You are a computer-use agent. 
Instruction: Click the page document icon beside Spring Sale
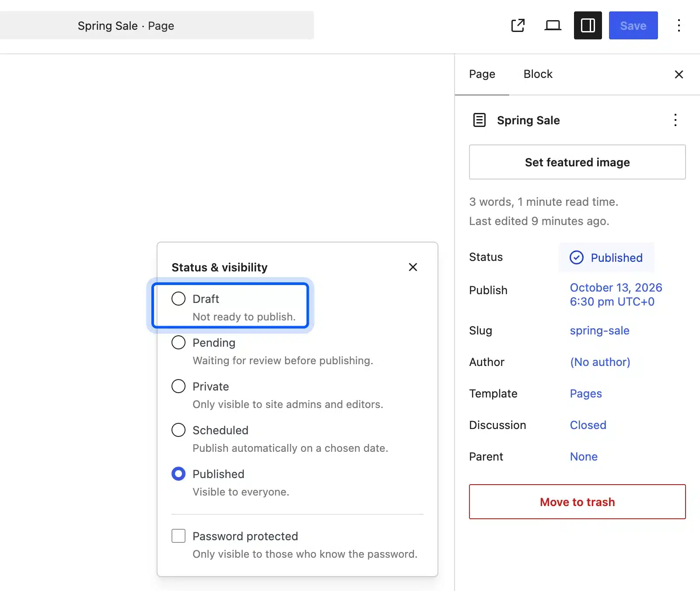(479, 120)
